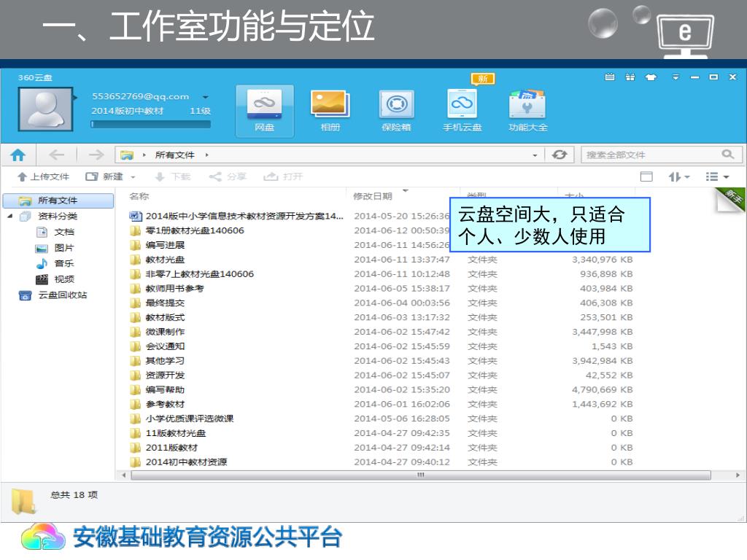Viewport: 747px width, 560px height.
Task: Click the horizontal scrollbar thumb
Action: coord(421,475)
